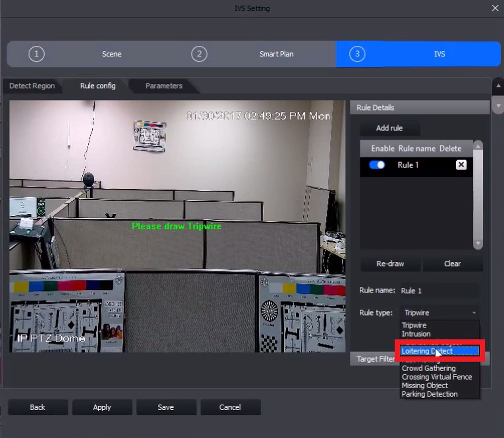Click step 3 circle for IVS
The width and height of the screenshot is (504, 438).
click(357, 54)
